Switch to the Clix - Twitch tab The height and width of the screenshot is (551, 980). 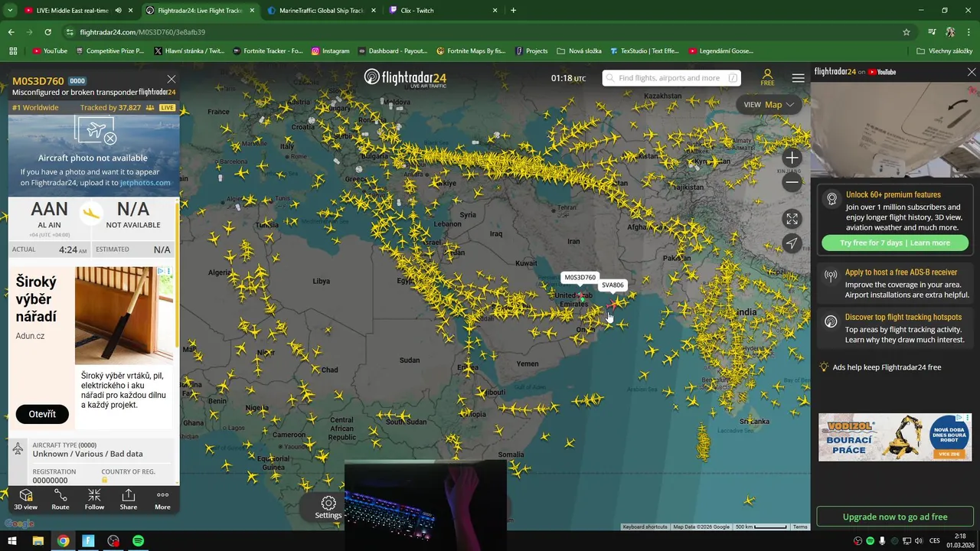(443, 11)
